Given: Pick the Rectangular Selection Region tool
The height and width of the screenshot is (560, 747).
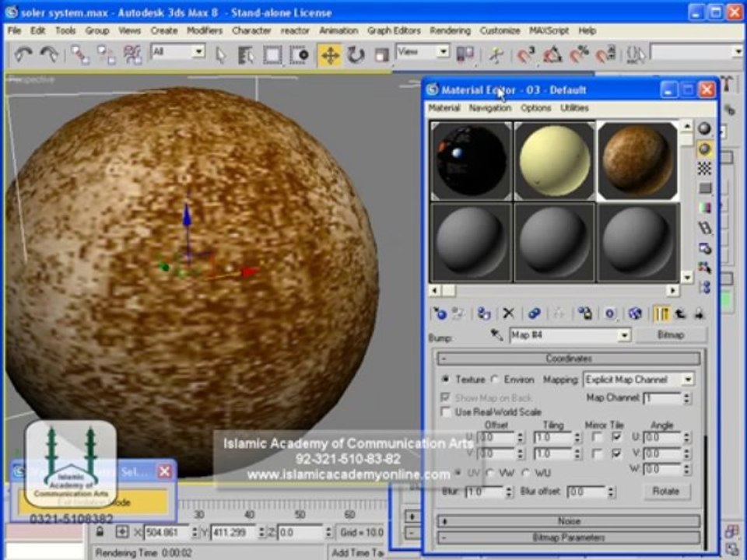Looking at the screenshot, I should [272, 55].
